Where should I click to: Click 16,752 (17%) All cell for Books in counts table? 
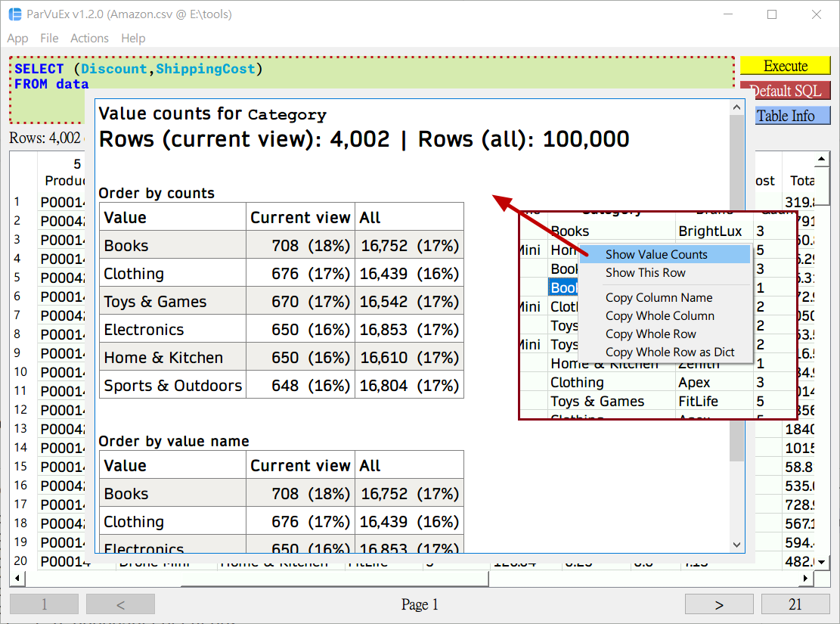(410, 246)
